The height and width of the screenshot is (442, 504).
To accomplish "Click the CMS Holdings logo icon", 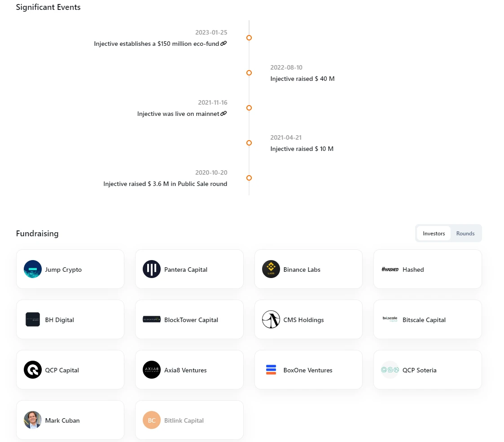I will (271, 319).
